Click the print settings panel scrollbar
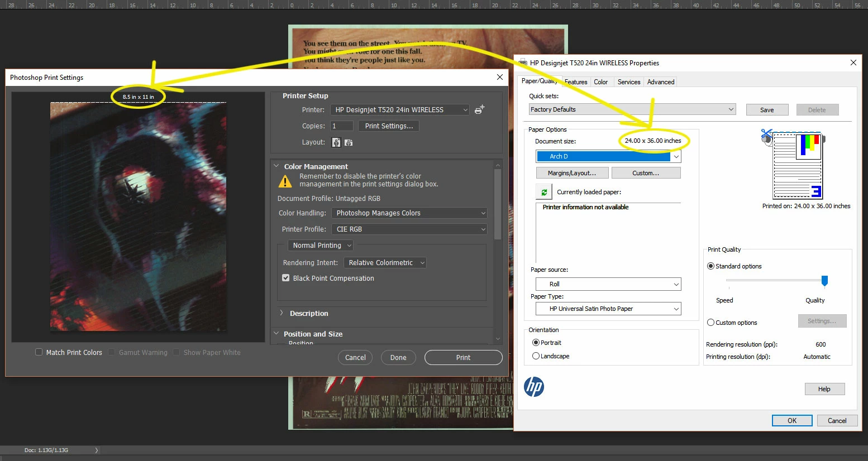 point(498,204)
